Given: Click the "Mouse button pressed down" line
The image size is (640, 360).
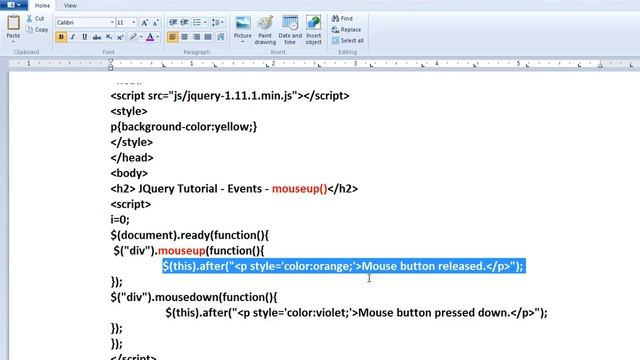Looking at the screenshot, I should point(356,313).
